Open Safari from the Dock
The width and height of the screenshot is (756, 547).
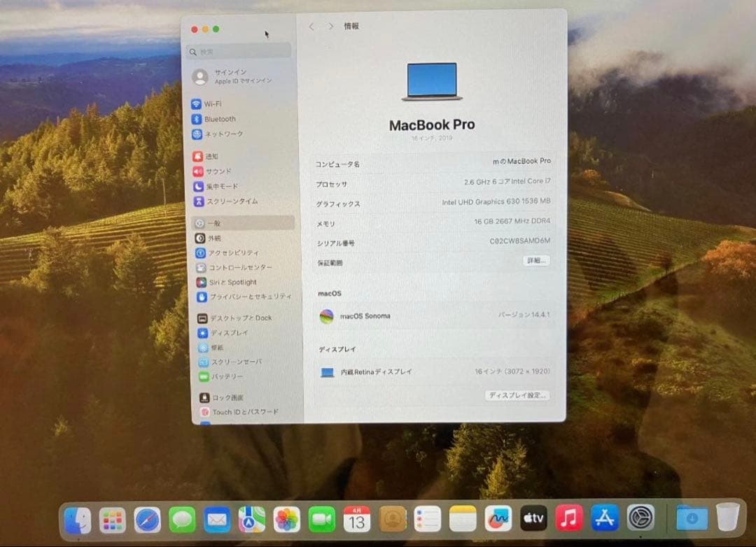pos(147,520)
